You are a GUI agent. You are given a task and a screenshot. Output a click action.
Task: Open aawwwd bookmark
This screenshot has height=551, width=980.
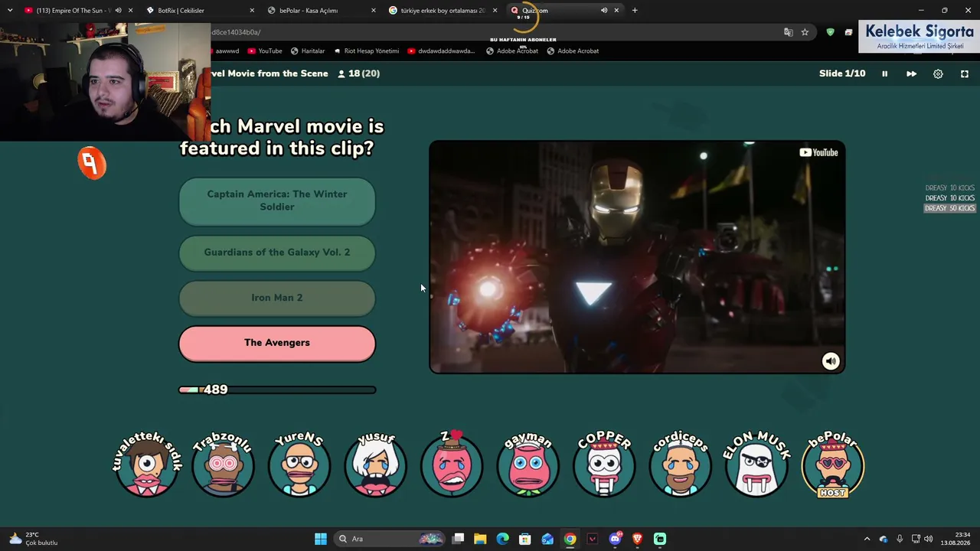pyautogui.click(x=227, y=51)
